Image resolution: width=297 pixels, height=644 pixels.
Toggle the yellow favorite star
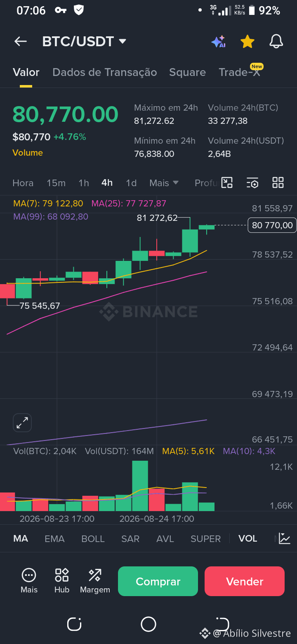pos(247,41)
